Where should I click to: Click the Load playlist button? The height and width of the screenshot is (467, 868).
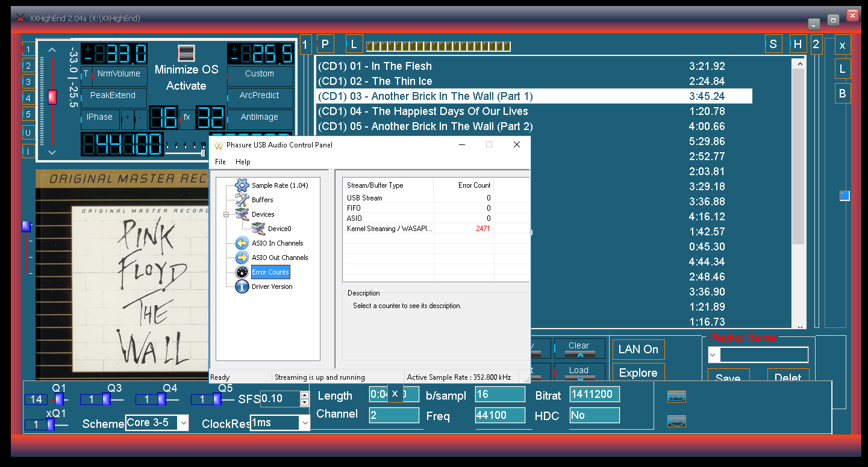[x=579, y=372]
